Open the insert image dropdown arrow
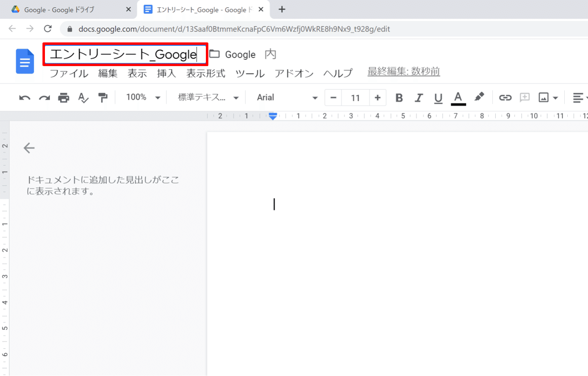This screenshot has width=588, height=376. click(x=555, y=98)
